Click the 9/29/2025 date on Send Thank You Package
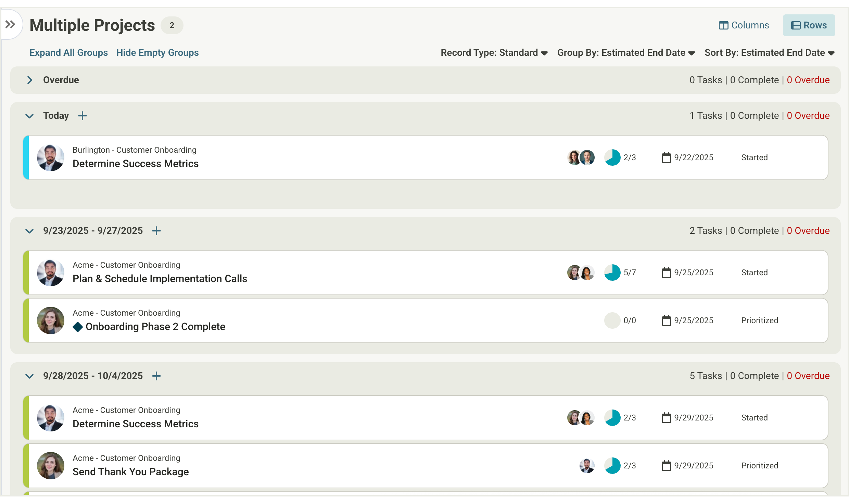 coord(694,466)
